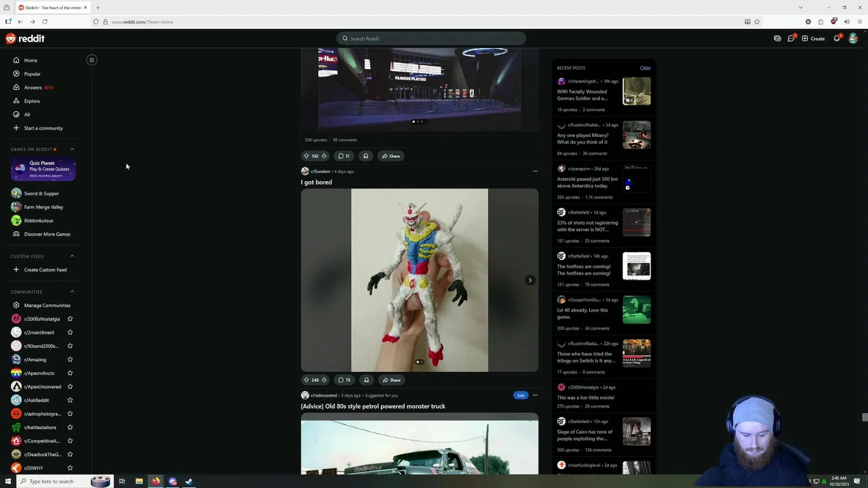Screen dimensions: 868x488
Task: Open the Quiz Planet game card
Action: click(x=43, y=169)
